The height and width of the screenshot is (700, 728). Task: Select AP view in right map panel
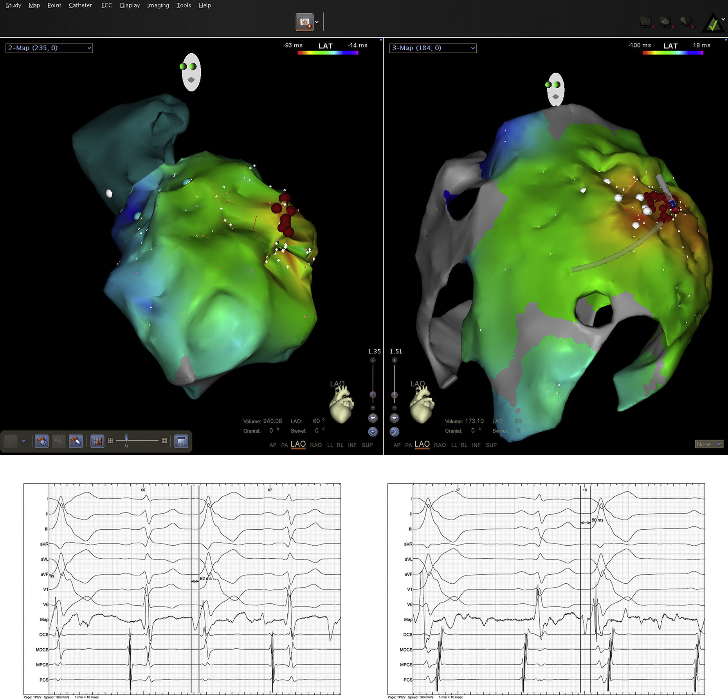(396, 445)
